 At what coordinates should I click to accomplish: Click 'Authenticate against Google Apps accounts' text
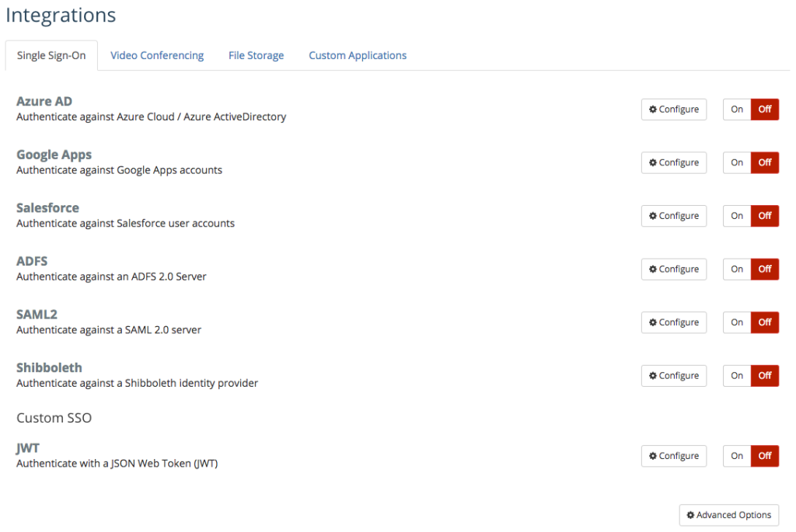[x=119, y=170]
